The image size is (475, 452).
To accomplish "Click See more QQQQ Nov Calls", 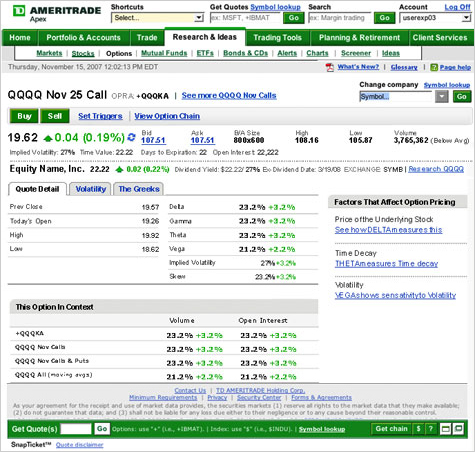I will (x=229, y=96).
